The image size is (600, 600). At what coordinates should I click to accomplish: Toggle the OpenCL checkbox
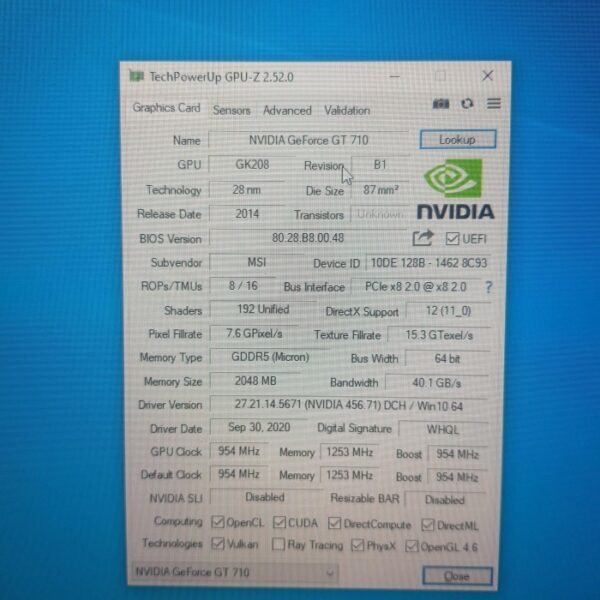[218, 522]
